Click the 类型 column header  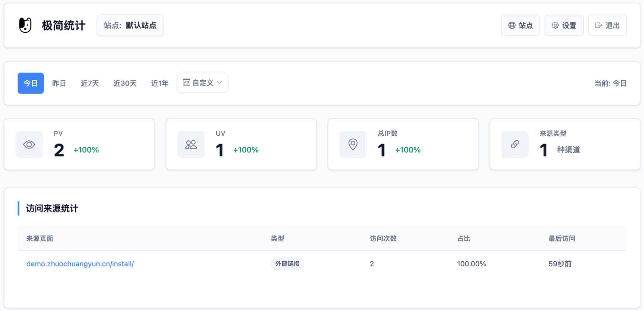[277, 238]
